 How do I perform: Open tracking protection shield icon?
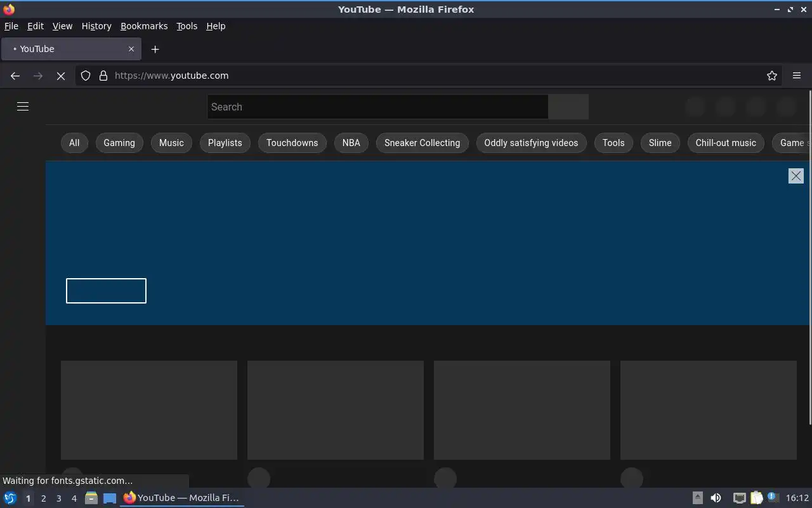(x=86, y=76)
